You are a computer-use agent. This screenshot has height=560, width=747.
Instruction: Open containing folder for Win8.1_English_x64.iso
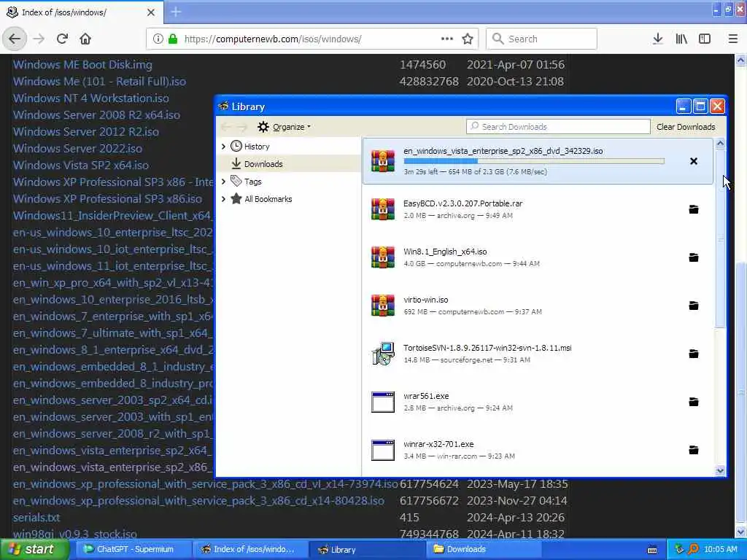[694, 257]
